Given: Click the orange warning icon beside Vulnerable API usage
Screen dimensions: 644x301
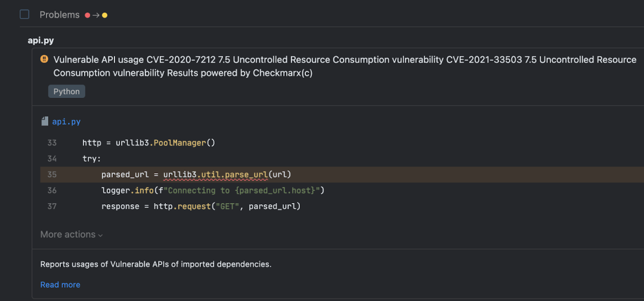Looking at the screenshot, I should [44, 60].
